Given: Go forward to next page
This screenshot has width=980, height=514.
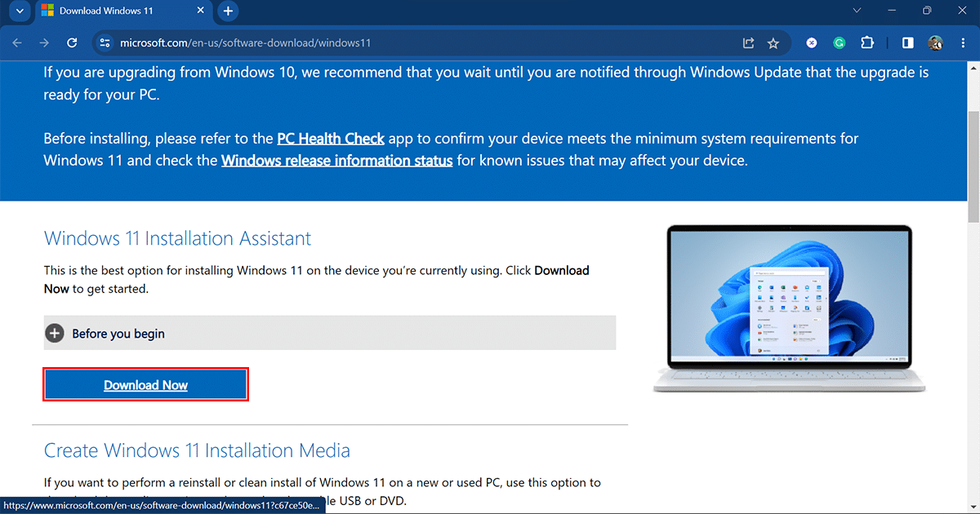Looking at the screenshot, I should [x=44, y=43].
